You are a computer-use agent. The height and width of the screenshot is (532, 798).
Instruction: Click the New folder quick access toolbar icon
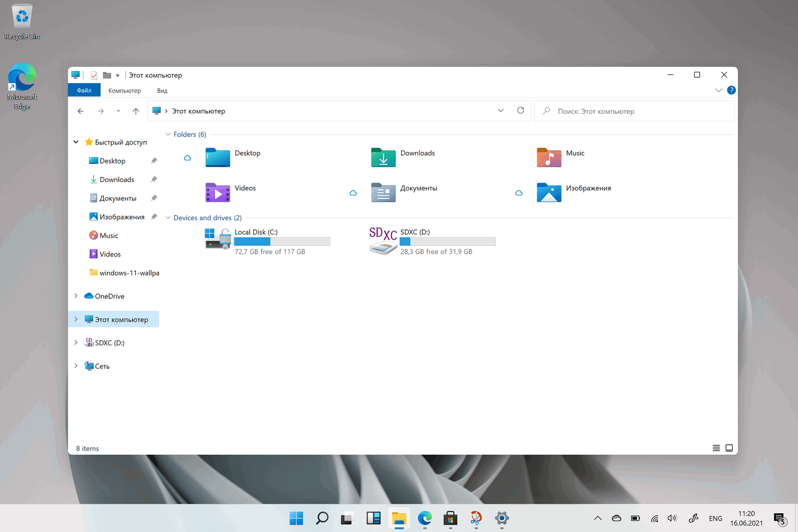click(x=107, y=75)
